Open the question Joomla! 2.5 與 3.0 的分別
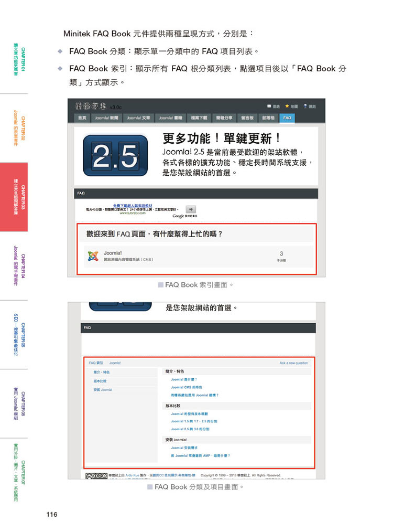Viewport: 393px width, 532px height. (x=190, y=429)
